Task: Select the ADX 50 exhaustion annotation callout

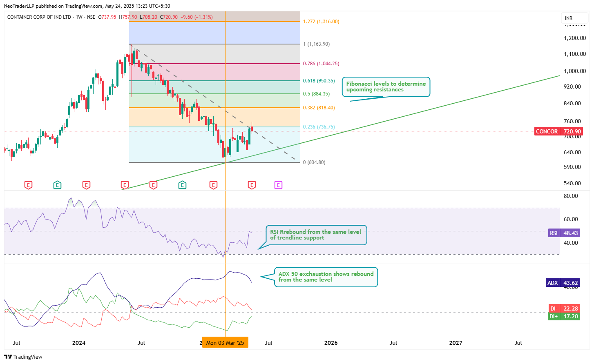Action: point(326,277)
